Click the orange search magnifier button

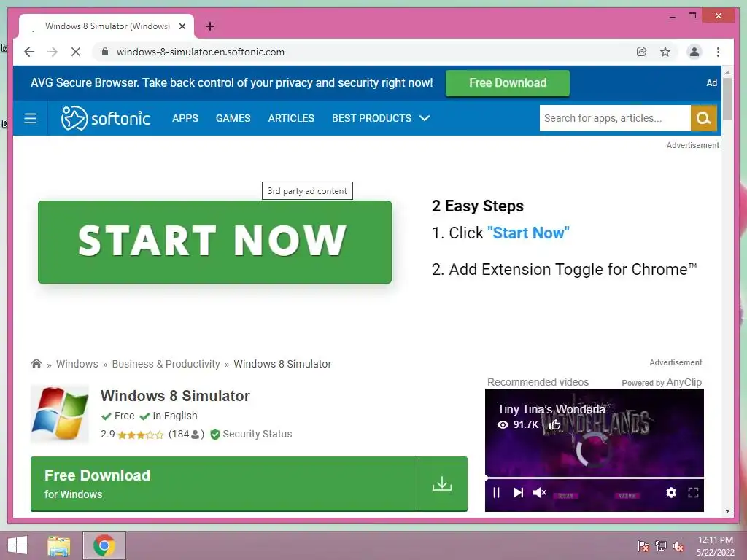coord(704,118)
